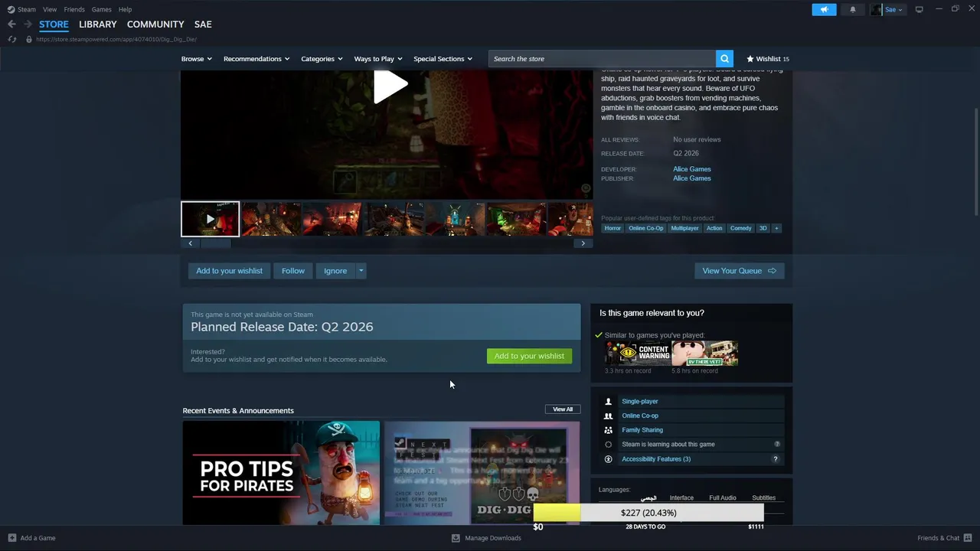This screenshot has width=980, height=551.
Task: Click the Family Sharing group icon
Action: coord(609,430)
